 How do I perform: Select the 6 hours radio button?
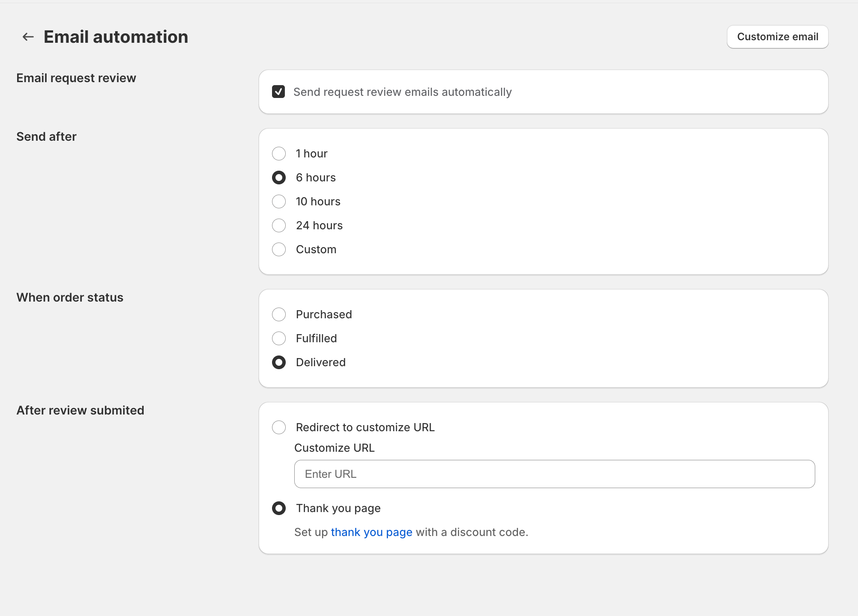pos(279,178)
